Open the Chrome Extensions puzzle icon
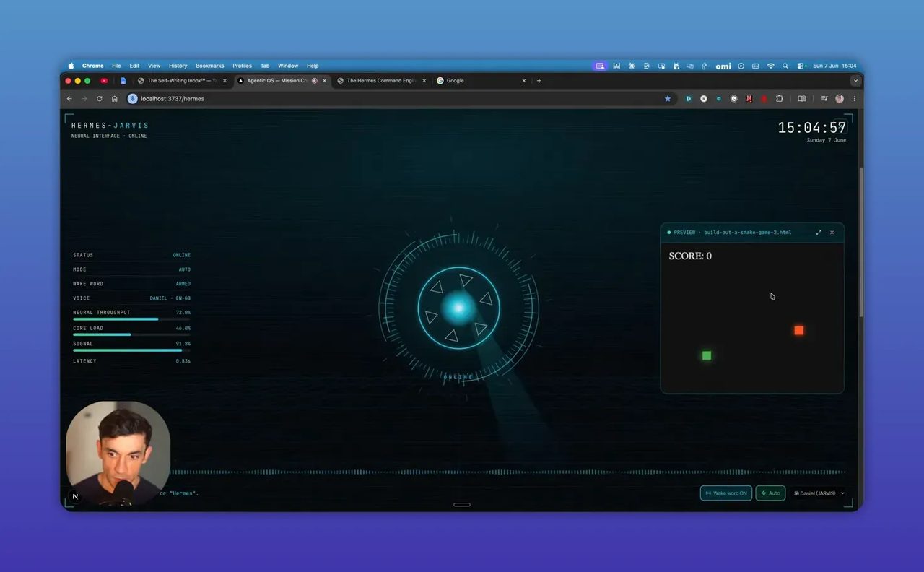 tap(780, 99)
